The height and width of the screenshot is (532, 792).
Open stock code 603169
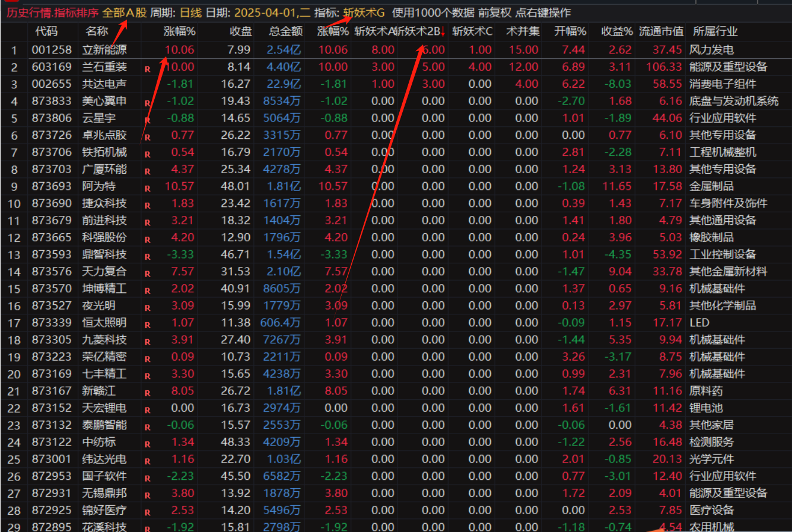(52, 67)
